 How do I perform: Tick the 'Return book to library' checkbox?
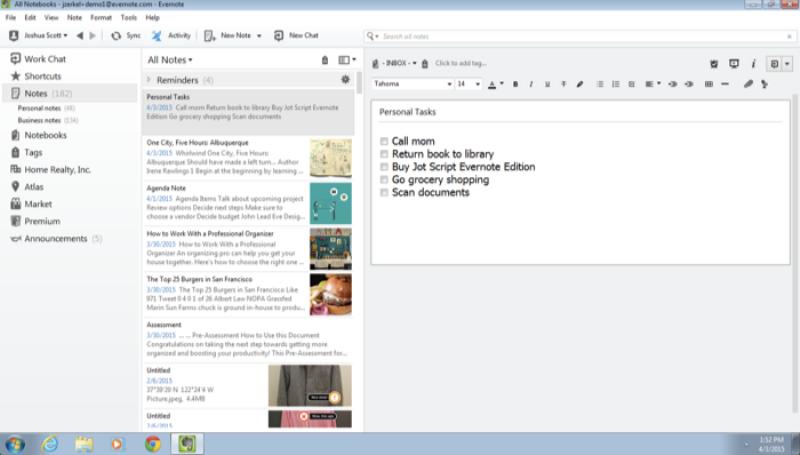coord(384,154)
